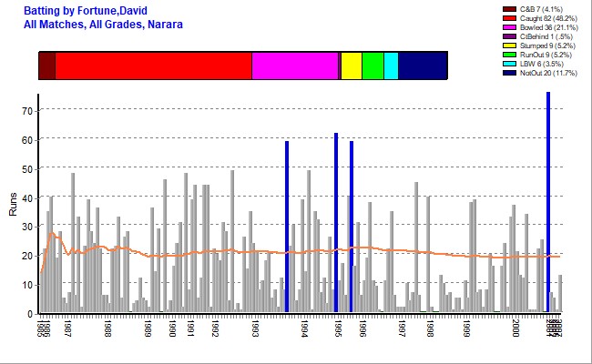Image resolution: width=592 pixels, height=364 pixels.
Task: Select the wide red segment of the dismissal bar
Action: (x=153, y=66)
